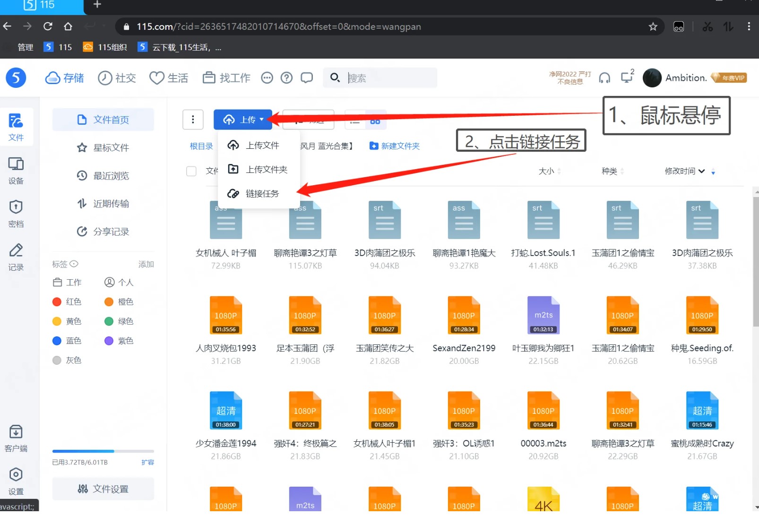Screen dimensions: 759x532
Task: Click the more options ellipsis circle icon
Action: point(267,78)
